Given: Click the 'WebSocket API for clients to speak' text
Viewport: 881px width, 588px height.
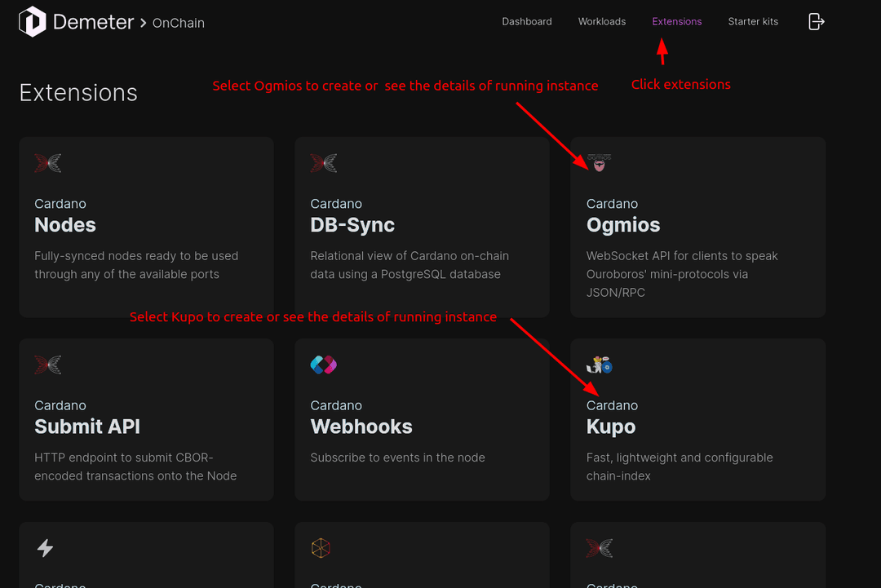Looking at the screenshot, I should [x=682, y=256].
